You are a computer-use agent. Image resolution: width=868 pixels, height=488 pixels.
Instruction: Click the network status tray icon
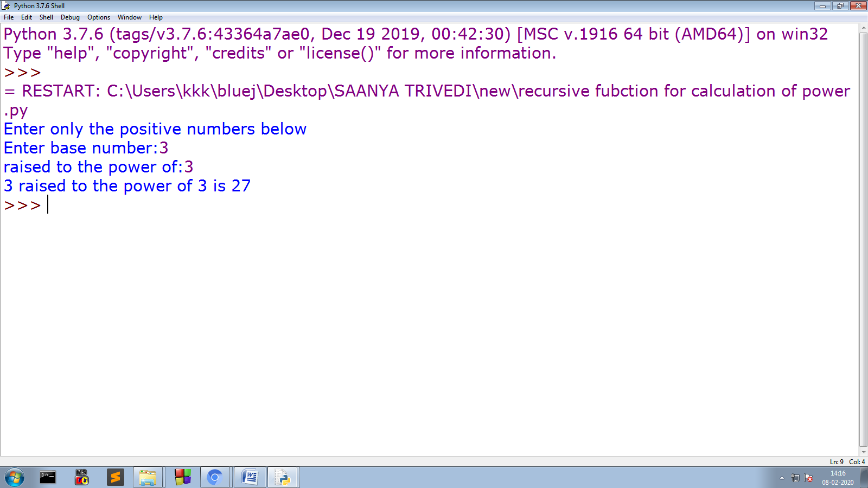(795, 478)
